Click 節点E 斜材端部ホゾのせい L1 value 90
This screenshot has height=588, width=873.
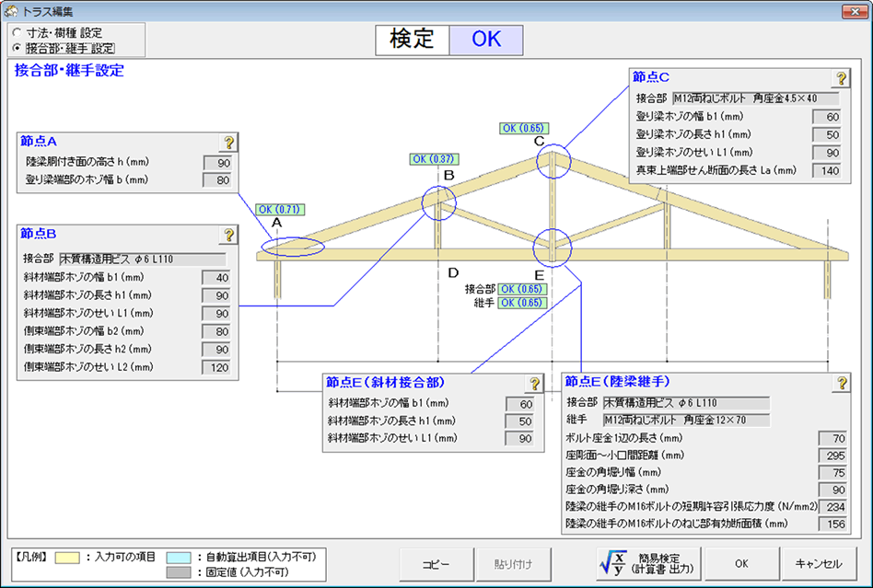[520, 438]
